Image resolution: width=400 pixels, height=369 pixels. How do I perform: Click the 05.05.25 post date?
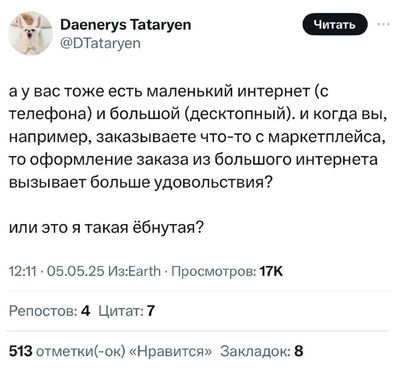76,271
